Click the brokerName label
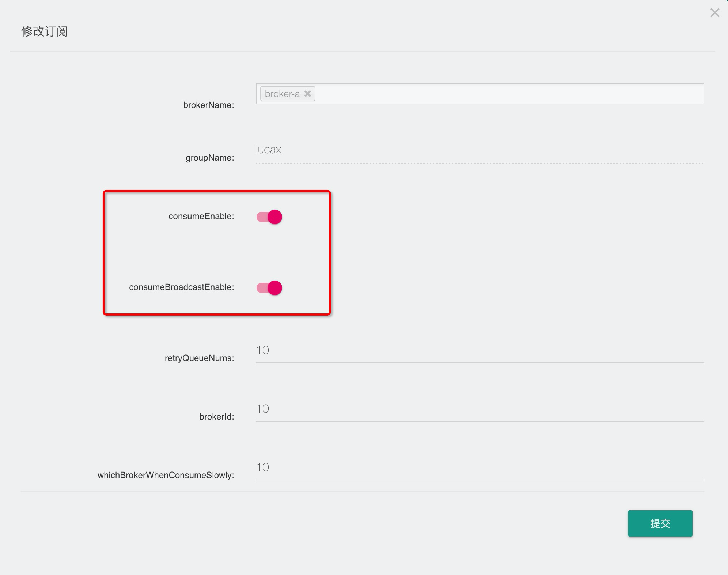Screen dimensions: 728x575 (208, 105)
